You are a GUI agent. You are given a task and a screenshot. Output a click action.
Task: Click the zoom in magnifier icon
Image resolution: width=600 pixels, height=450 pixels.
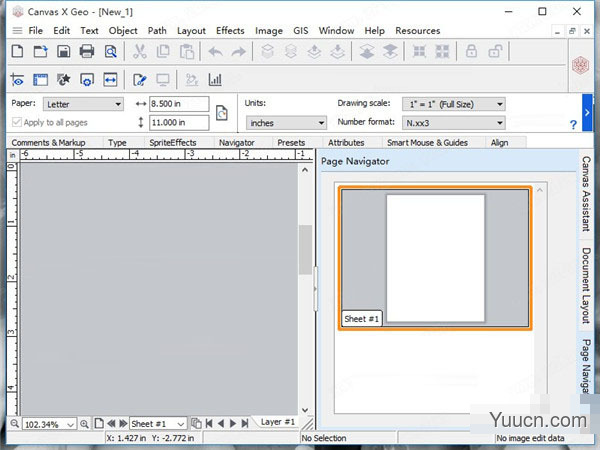84,424
